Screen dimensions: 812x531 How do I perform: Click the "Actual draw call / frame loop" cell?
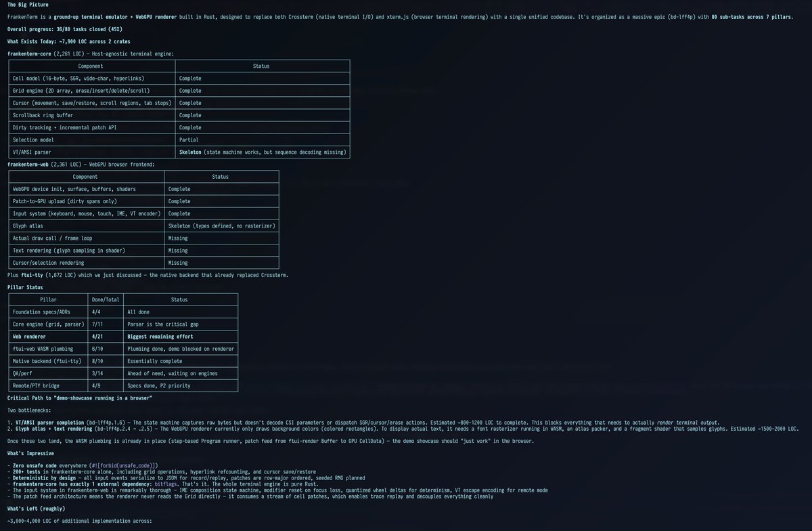[x=86, y=238]
